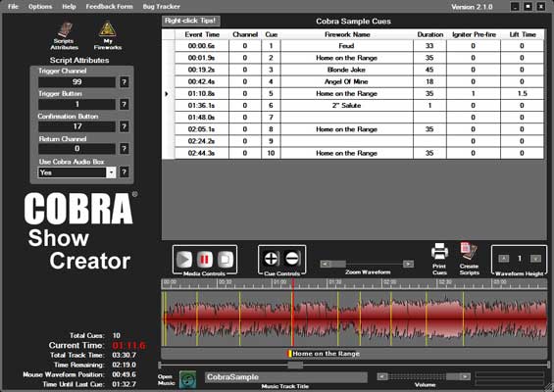This screenshot has height=392, width=554.
Task: Click the Zoom Waveform slider thumb
Action: [338, 264]
